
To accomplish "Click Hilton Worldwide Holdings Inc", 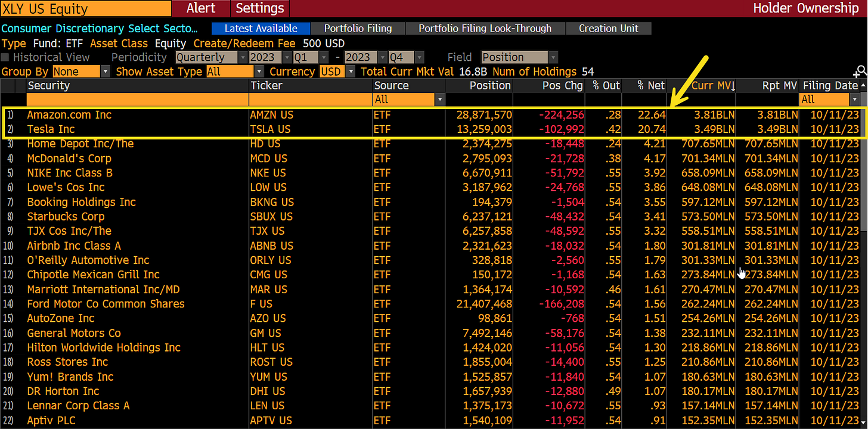I will coord(104,347).
